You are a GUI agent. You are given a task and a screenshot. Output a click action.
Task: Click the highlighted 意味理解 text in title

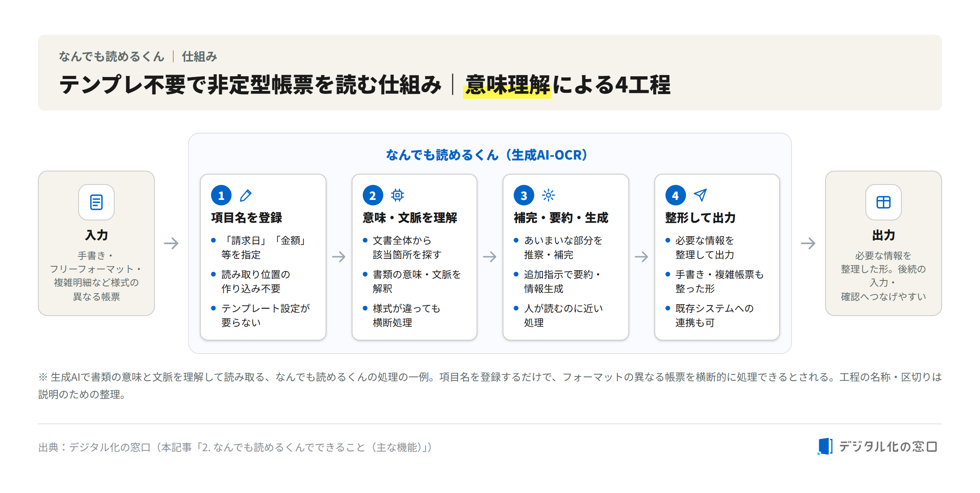pos(507,85)
